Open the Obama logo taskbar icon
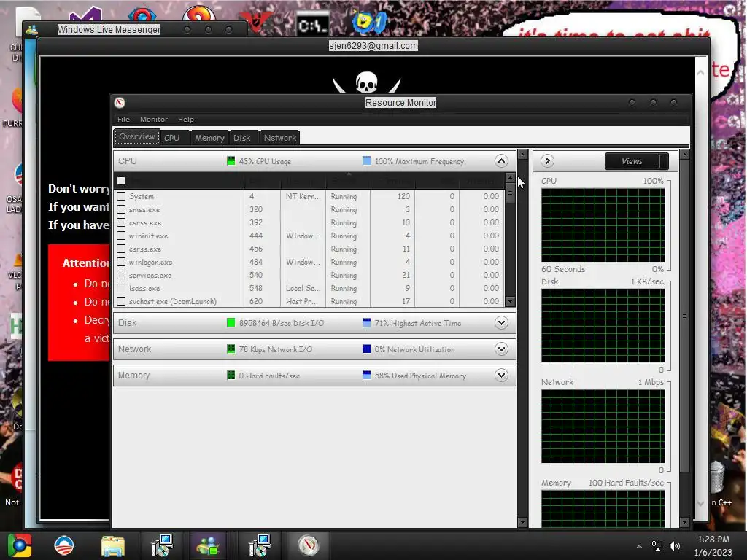 pos(64,545)
